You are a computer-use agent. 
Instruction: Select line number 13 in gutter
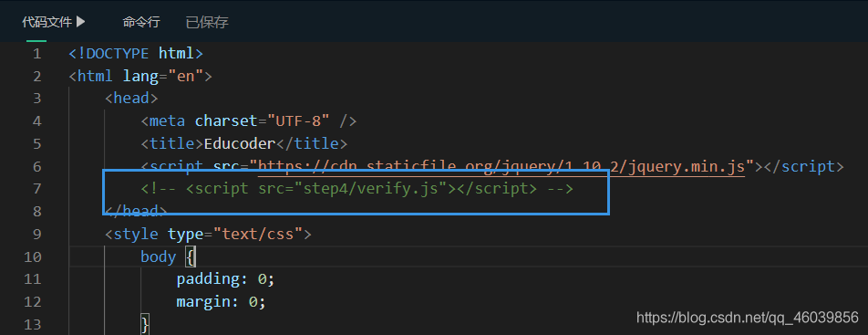(x=33, y=324)
